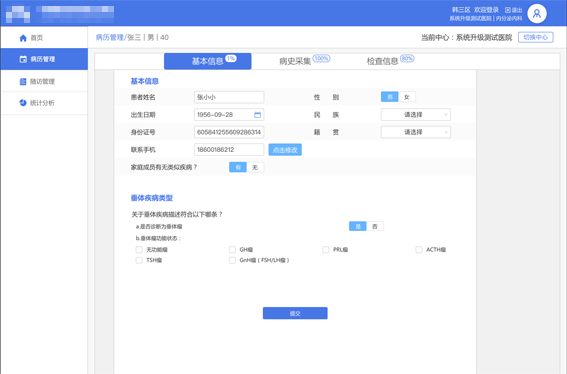Viewport: 567px width, 374px height.
Task: Click the 退出 logout icon
Action: pyautogui.click(x=507, y=10)
